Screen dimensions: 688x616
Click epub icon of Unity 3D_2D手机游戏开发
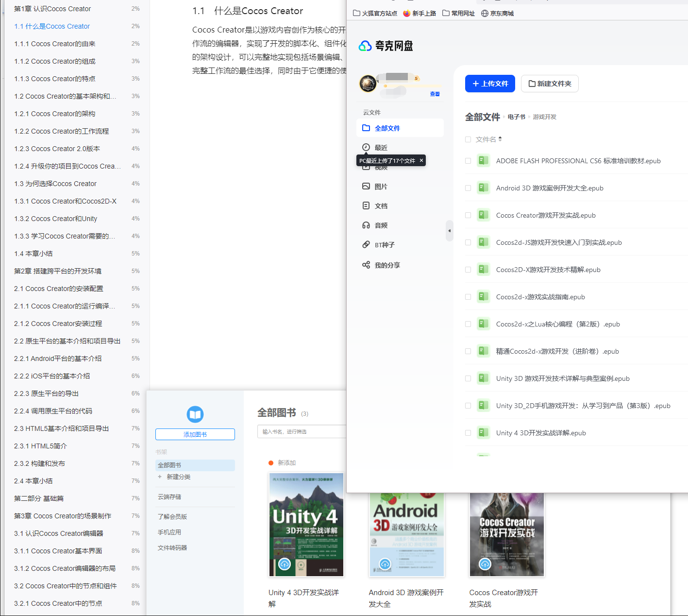(x=483, y=405)
